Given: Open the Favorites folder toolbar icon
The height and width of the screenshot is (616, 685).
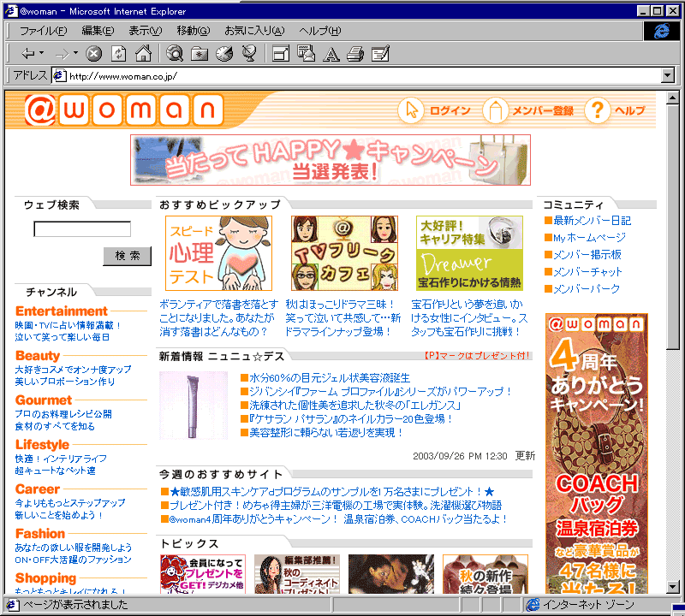Looking at the screenshot, I should [200, 54].
